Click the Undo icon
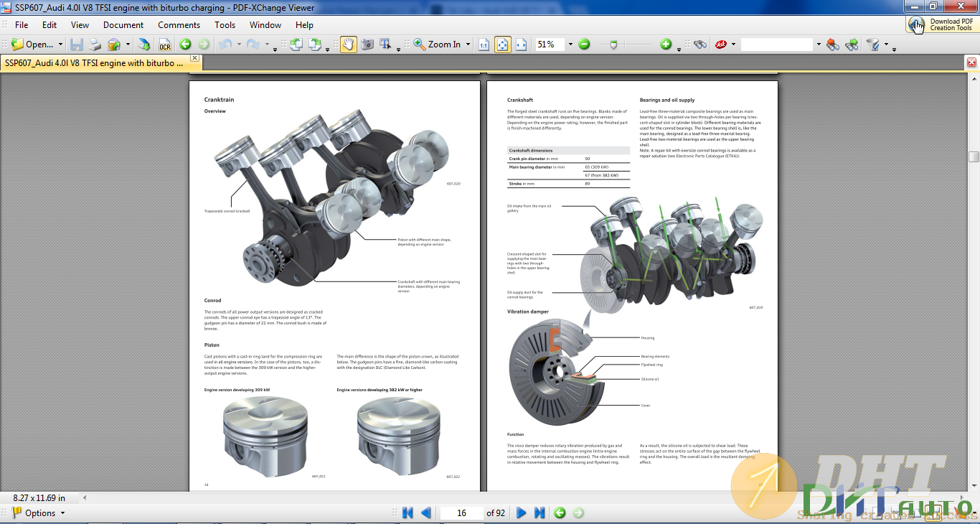This screenshot has width=980, height=524. pyautogui.click(x=225, y=45)
